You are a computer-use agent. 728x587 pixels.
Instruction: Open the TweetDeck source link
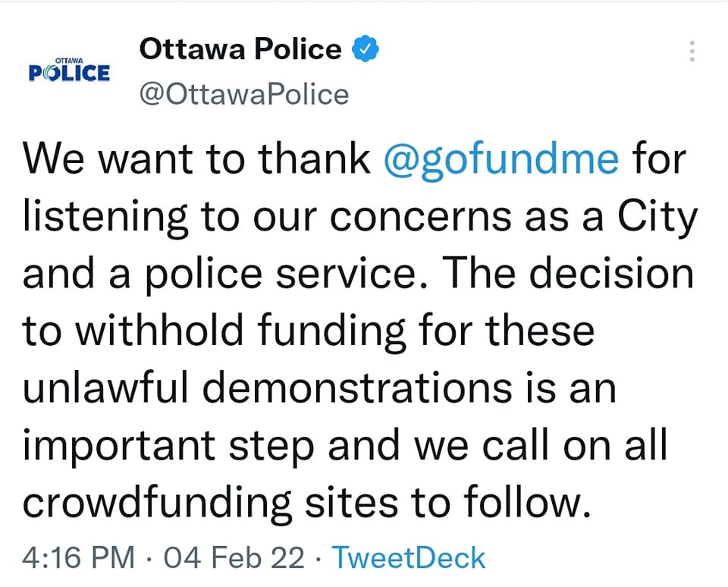(x=409, y=557)
